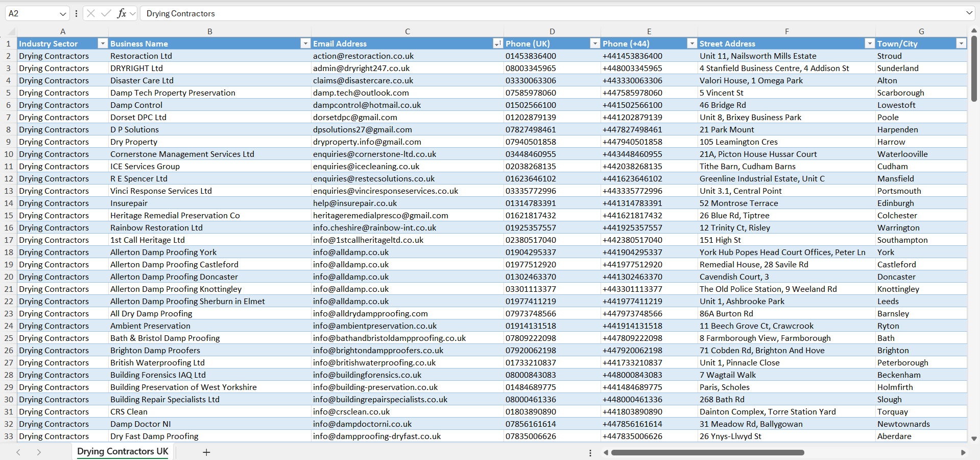
Task: Select cell Waterlooville
Action: 921,154
